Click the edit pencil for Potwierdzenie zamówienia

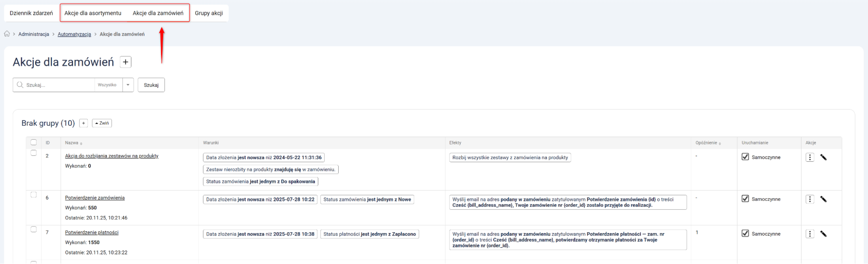click(x=823, y=199)
